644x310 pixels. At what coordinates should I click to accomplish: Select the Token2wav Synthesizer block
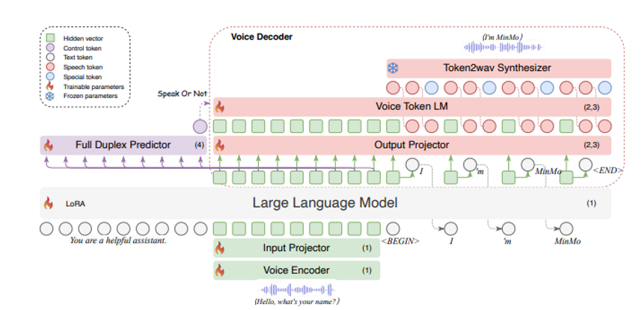click(499, 69)
